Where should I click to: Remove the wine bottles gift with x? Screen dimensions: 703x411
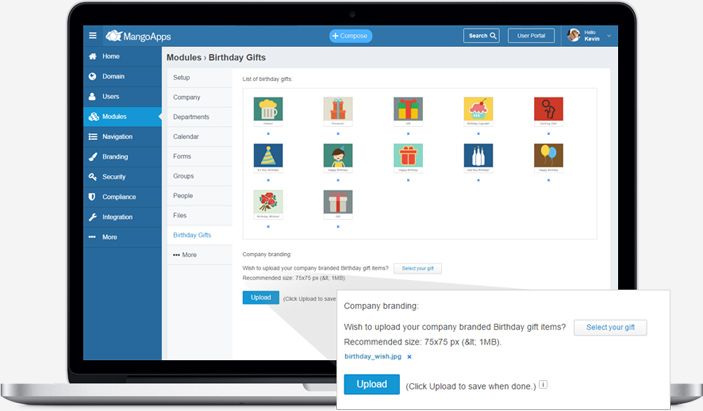coord(478,180)
